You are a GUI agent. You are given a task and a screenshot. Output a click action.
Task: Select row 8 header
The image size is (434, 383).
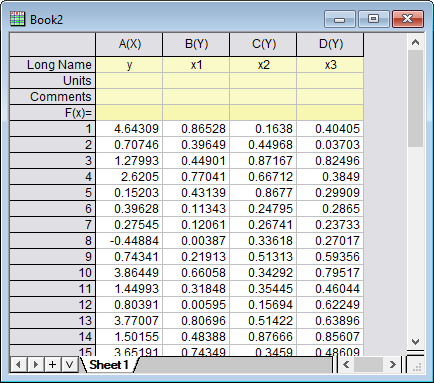[53, 241]
